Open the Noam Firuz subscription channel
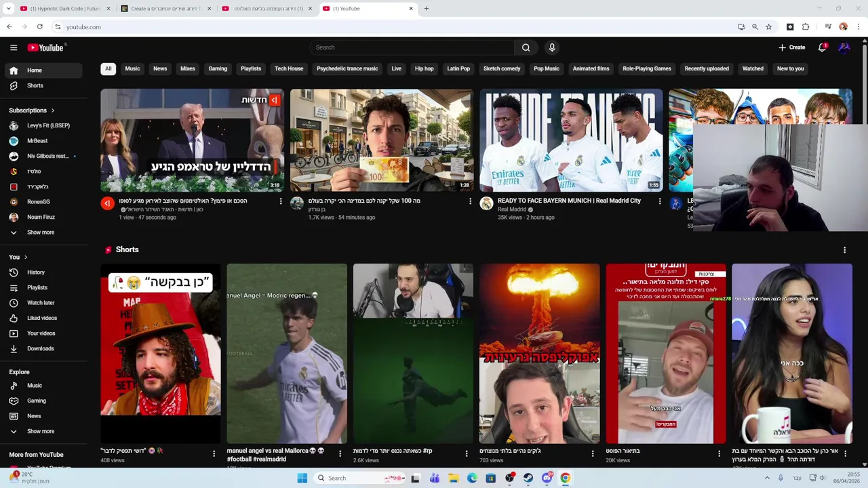The image size is (868, 488). (x=43, y=217)
